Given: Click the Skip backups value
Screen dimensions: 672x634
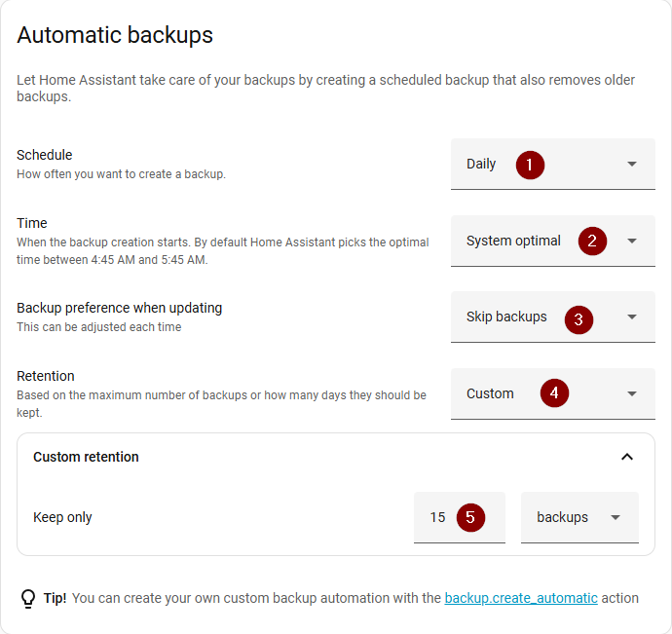Looking at the screenshot, I should click(506, 317).
